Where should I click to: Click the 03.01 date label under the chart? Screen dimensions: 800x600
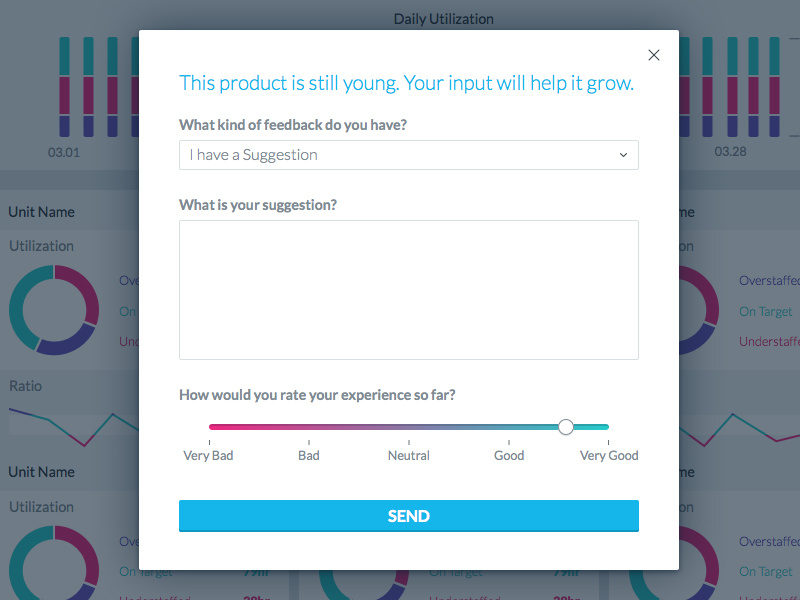[x=64, y=152]
